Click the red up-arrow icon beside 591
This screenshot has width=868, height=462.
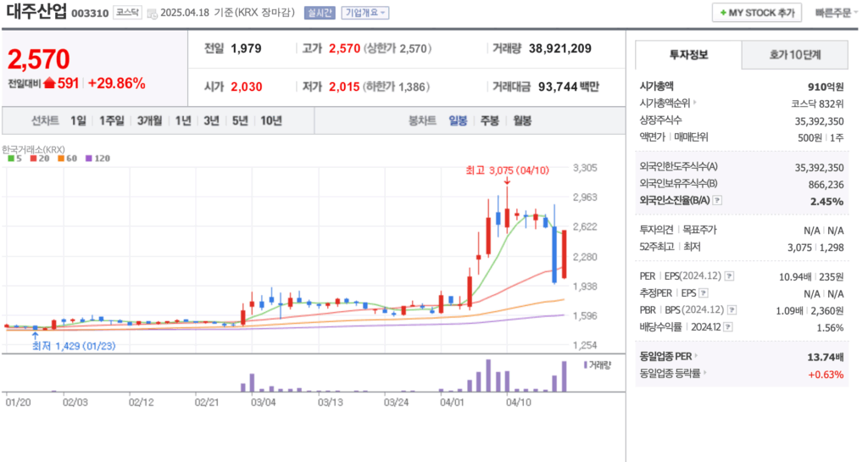49,83
